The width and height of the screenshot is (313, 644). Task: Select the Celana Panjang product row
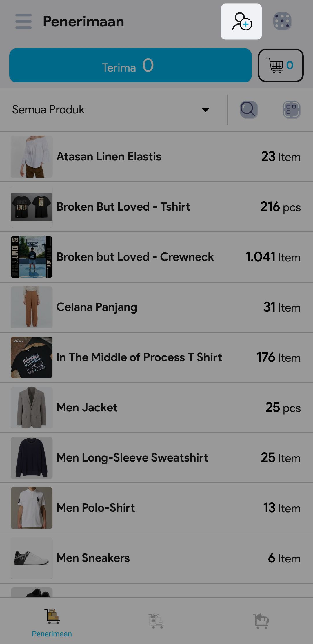[156, 307]
